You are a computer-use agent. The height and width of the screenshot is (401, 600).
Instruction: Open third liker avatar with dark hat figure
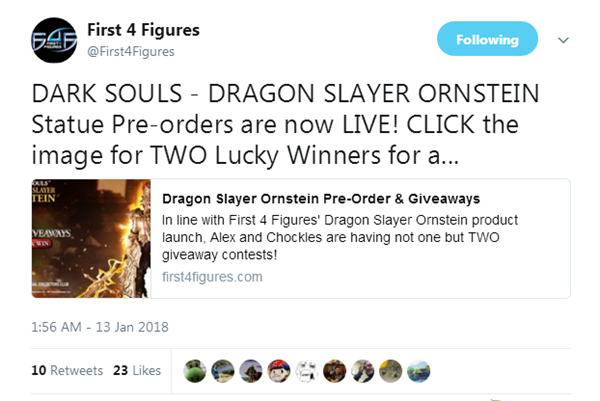click(x=251, y=371)
